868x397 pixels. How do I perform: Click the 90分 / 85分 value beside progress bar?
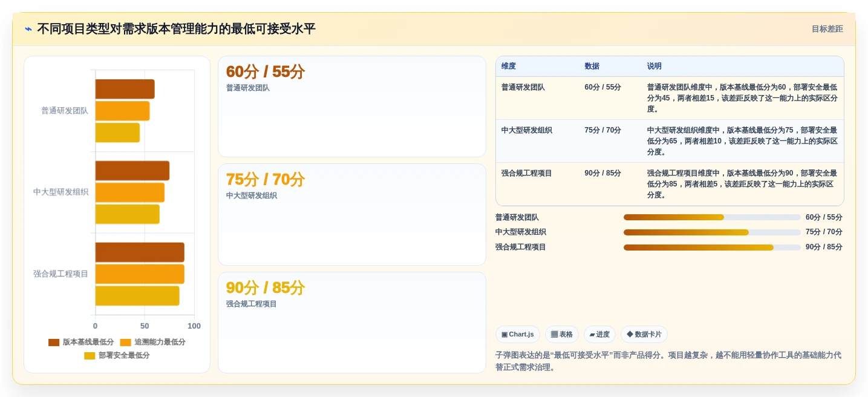(x=824, y=248)
